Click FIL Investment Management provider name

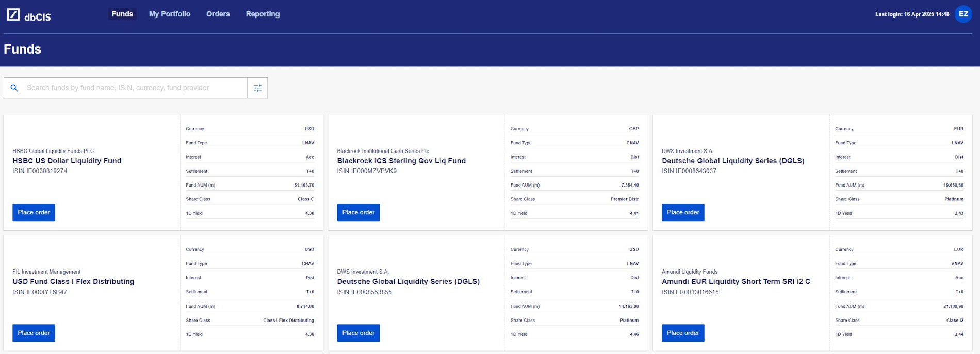tap(46, 272)
